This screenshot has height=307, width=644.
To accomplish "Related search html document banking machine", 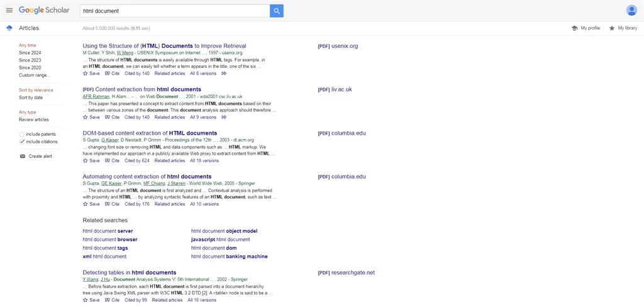I will coord(229,257).
